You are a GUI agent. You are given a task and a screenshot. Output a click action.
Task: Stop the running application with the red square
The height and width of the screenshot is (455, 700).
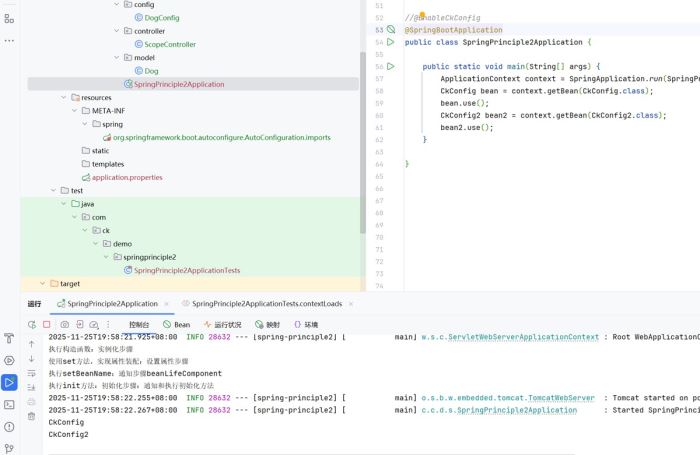[x=46, y=325]
